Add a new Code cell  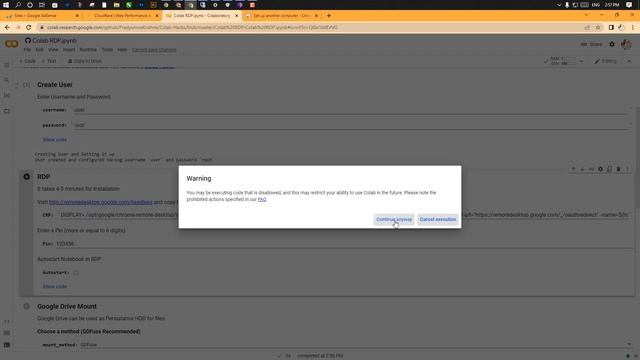click(27, 61)
